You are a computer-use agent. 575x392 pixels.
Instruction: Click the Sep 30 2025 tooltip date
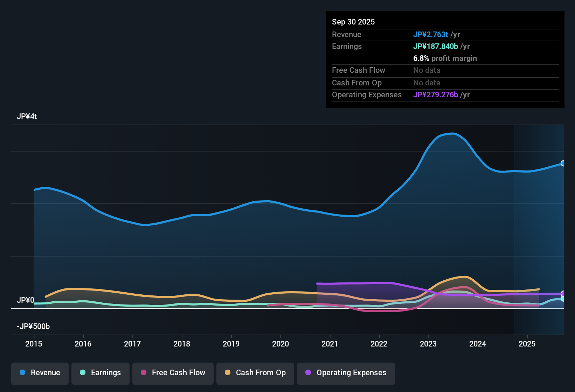[x=353, y=22]
